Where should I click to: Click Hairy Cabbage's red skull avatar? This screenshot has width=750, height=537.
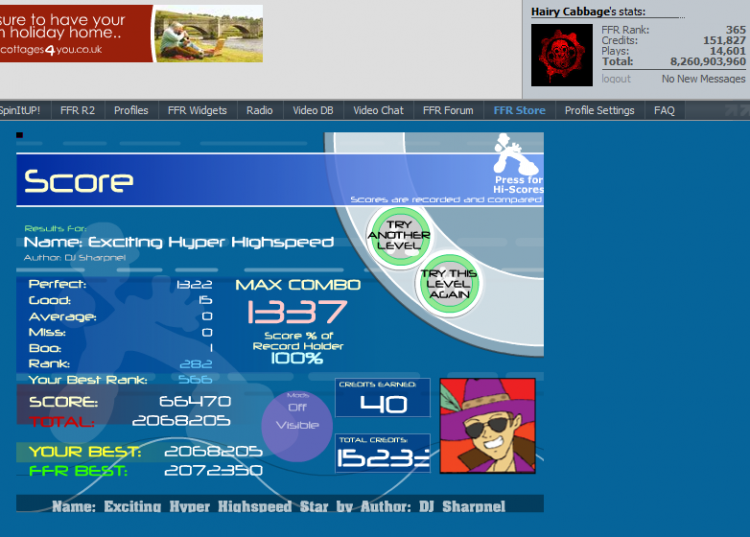tap(562, 55)
